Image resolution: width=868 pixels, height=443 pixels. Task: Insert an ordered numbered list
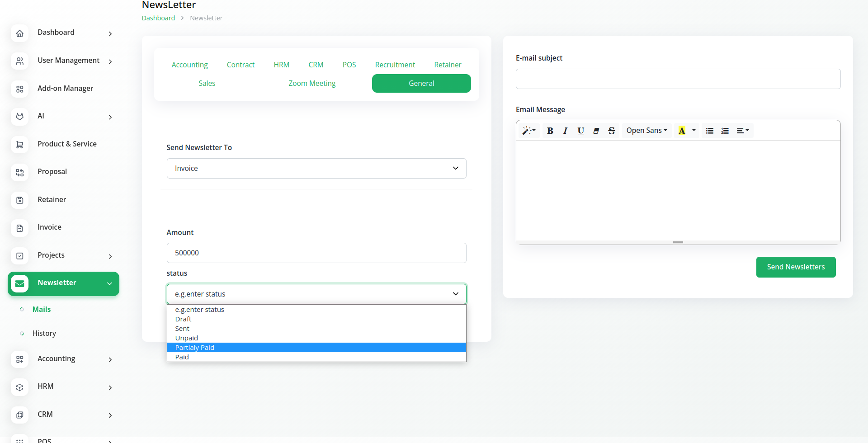point(725,131)
